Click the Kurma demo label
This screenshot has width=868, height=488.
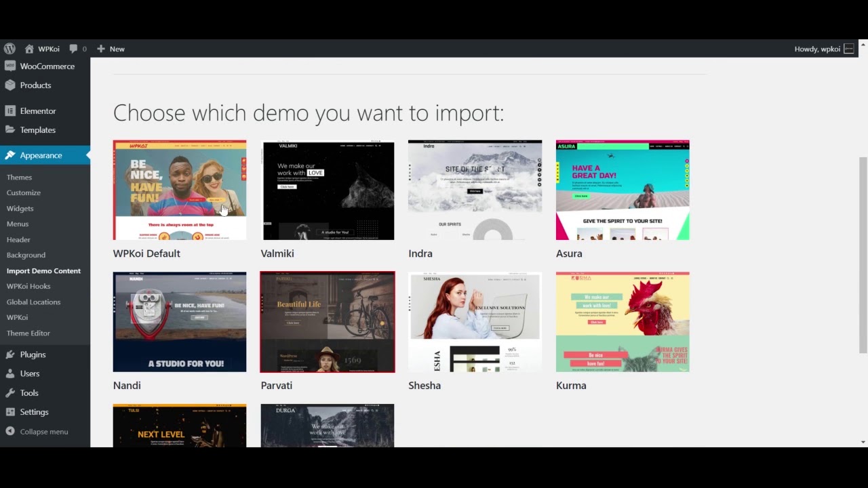pos(571,386)
